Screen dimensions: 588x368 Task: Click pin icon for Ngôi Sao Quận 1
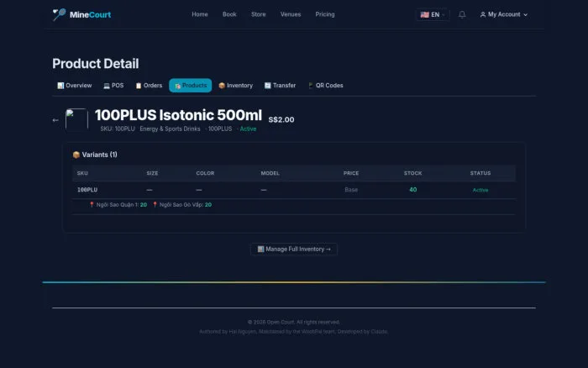click(92, 204)
